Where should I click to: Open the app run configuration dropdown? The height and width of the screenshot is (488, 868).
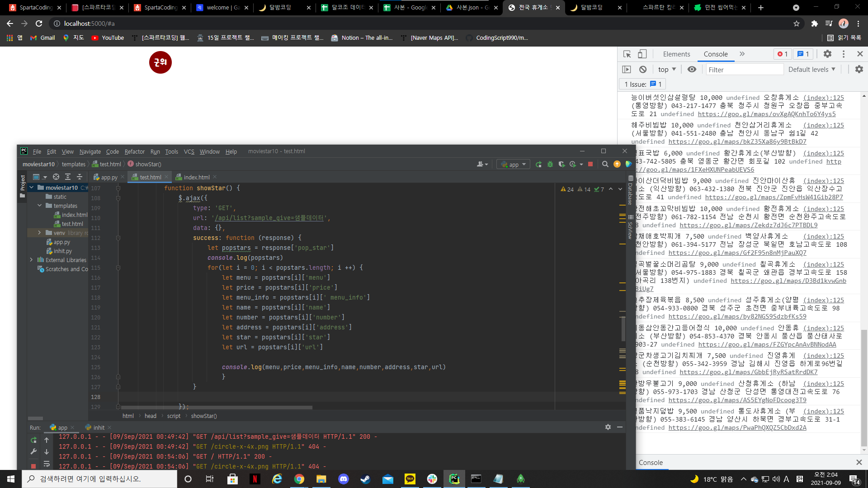click(514, 164)
